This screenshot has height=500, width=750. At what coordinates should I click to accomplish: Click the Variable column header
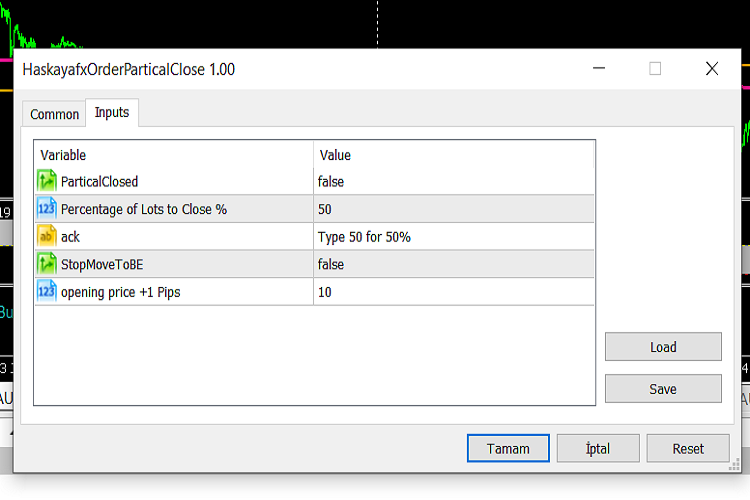point(174,155)
